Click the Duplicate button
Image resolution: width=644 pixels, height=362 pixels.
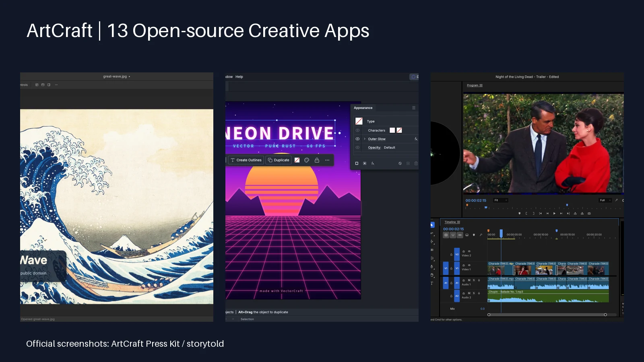click(279, 160)
